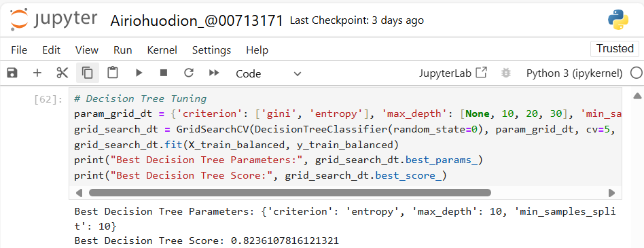644x248 pixels.
Task: Click the kernel status circle indicator
Action: 636,73
